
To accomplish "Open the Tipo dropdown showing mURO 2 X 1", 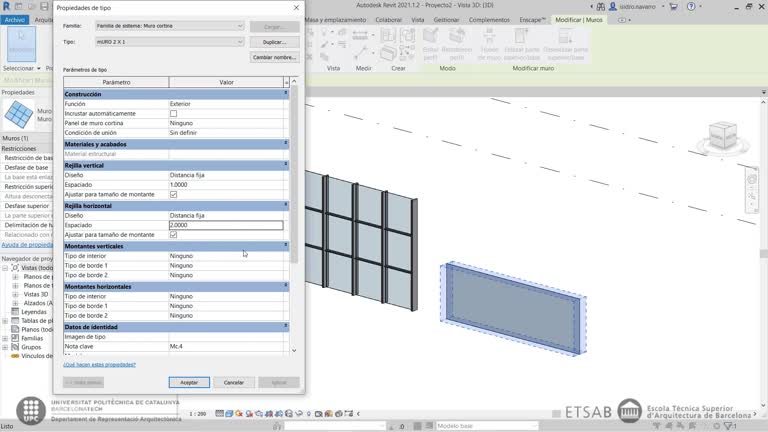I will coord(169,42).
